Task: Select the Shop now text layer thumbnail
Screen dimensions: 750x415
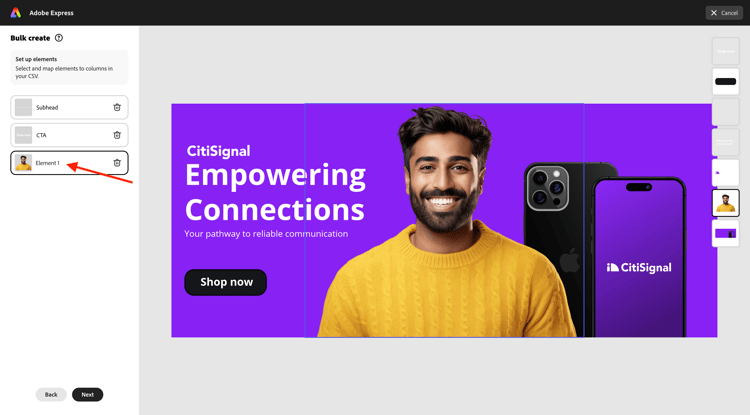Action: tap(726, 51)
